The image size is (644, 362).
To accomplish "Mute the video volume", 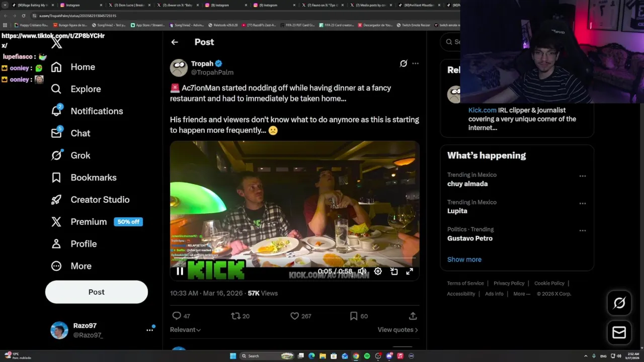I will tap(362, 271).
